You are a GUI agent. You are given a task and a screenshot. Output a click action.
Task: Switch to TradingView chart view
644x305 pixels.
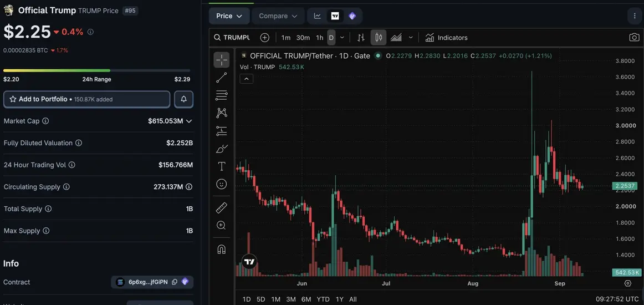335,16
